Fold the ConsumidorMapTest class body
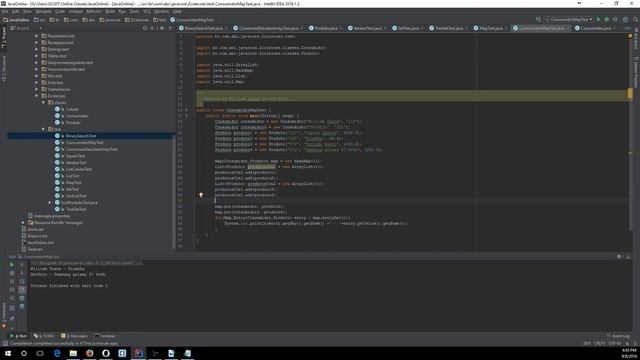Image resolution: width=640 pixels, height=360 pixels. click(x=187, y=110)
